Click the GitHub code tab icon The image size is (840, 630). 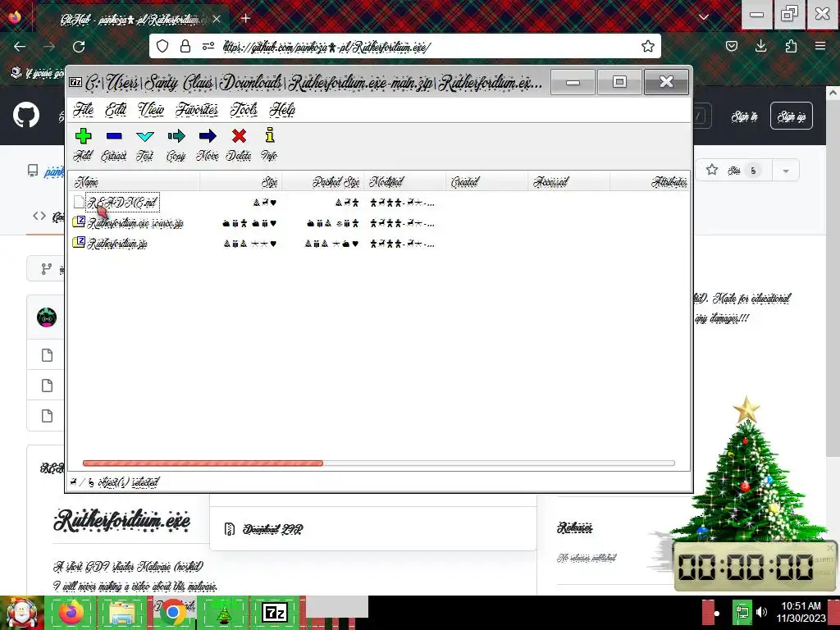coord(39,216)
